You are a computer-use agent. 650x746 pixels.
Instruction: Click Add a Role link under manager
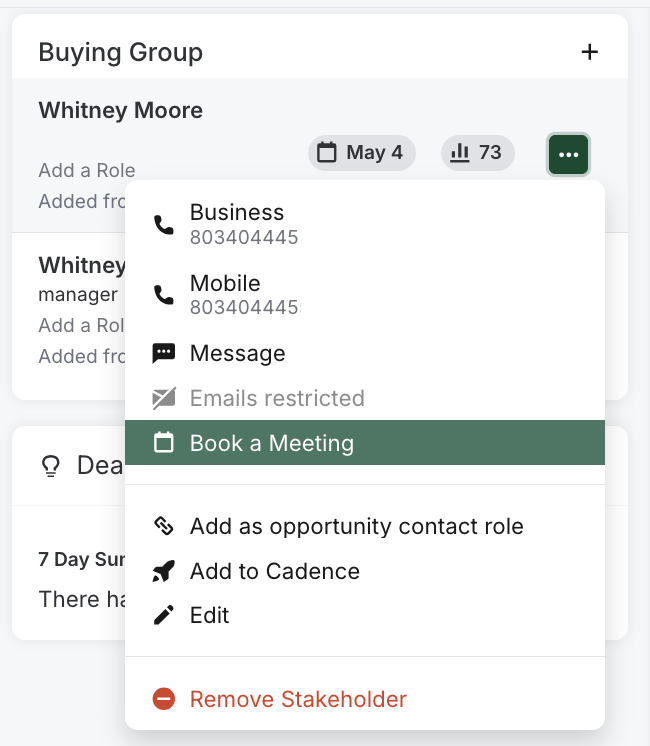81,325
